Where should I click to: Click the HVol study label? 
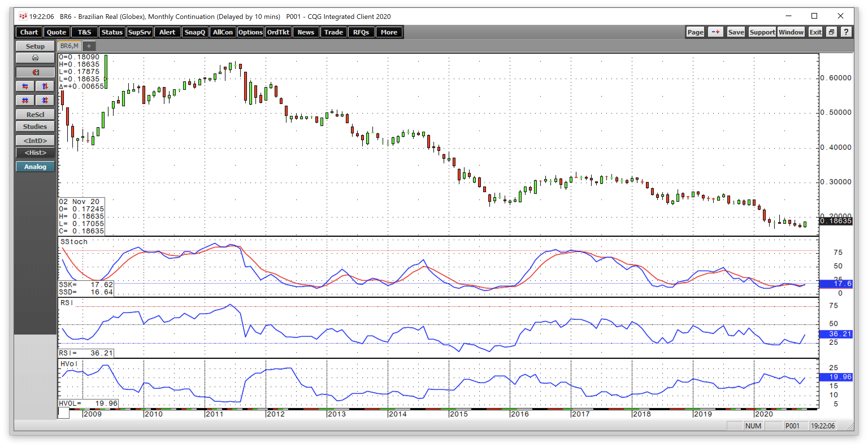click(x=69, y=363)
